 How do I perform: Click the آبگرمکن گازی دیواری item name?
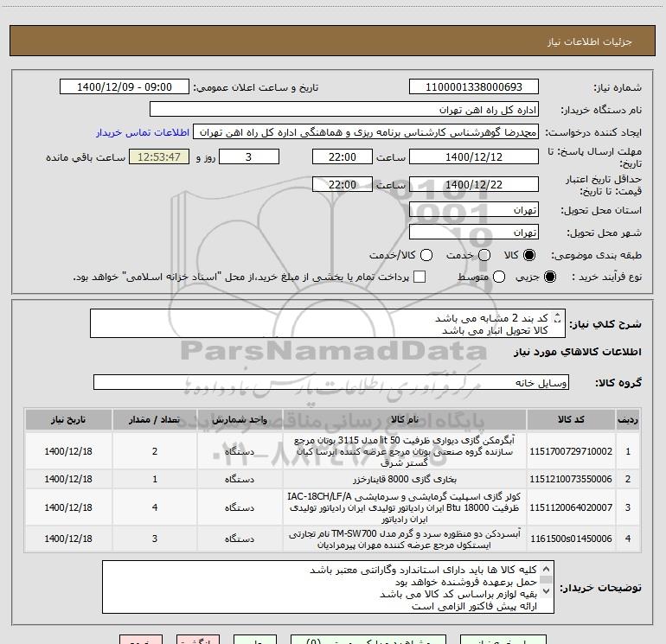pos(405,451)
